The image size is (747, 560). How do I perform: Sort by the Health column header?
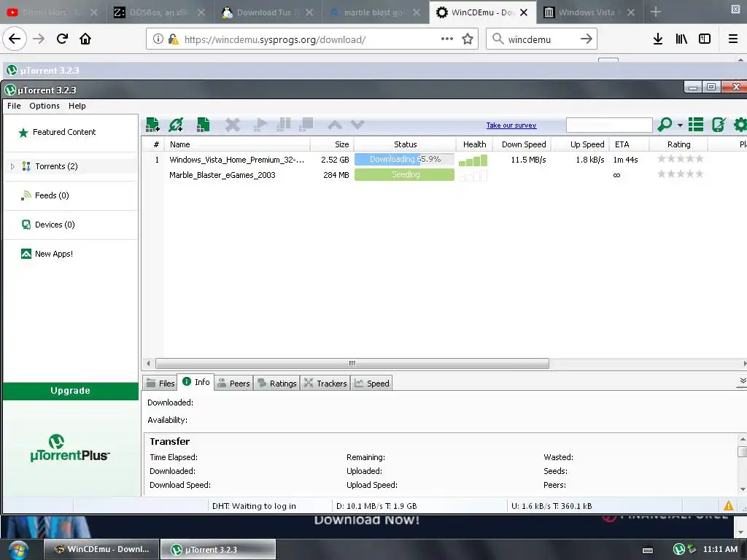click(x=474, y=144)
